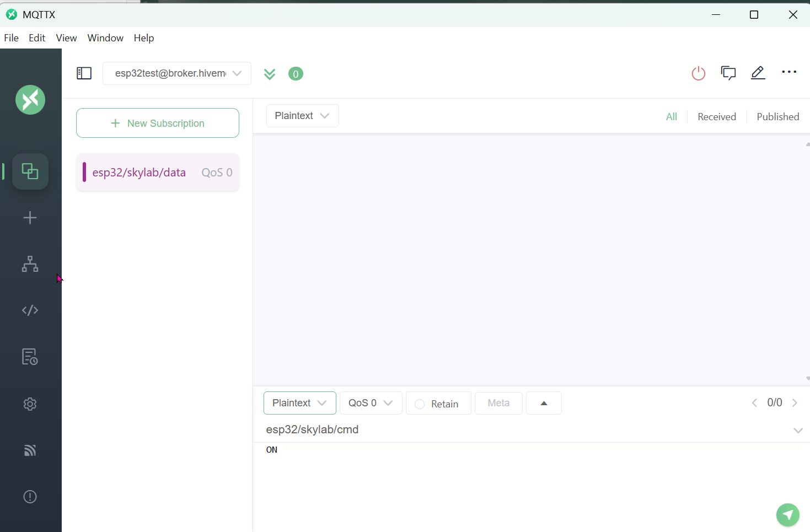Viewport: 810px width, 532px height.
Task: Select the esp32/skylab/data subscription
Action: (x=158, y=172)
